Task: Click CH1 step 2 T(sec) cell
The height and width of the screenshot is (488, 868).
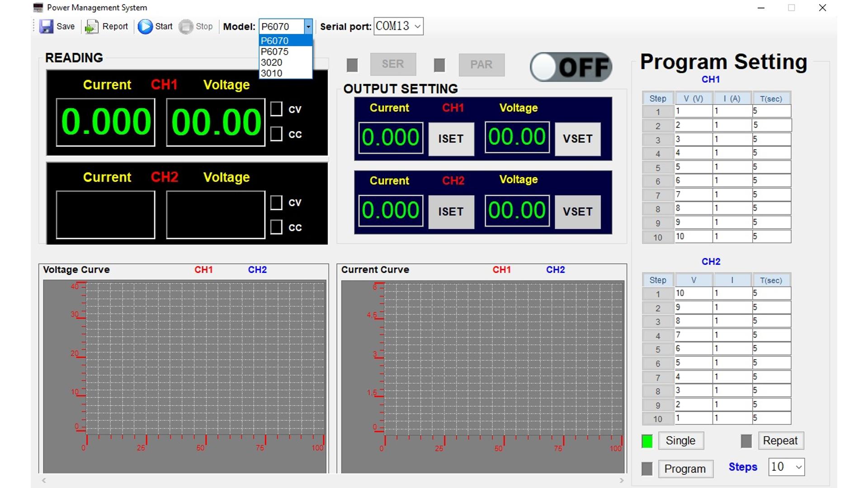Action: (x=772, y=125)
